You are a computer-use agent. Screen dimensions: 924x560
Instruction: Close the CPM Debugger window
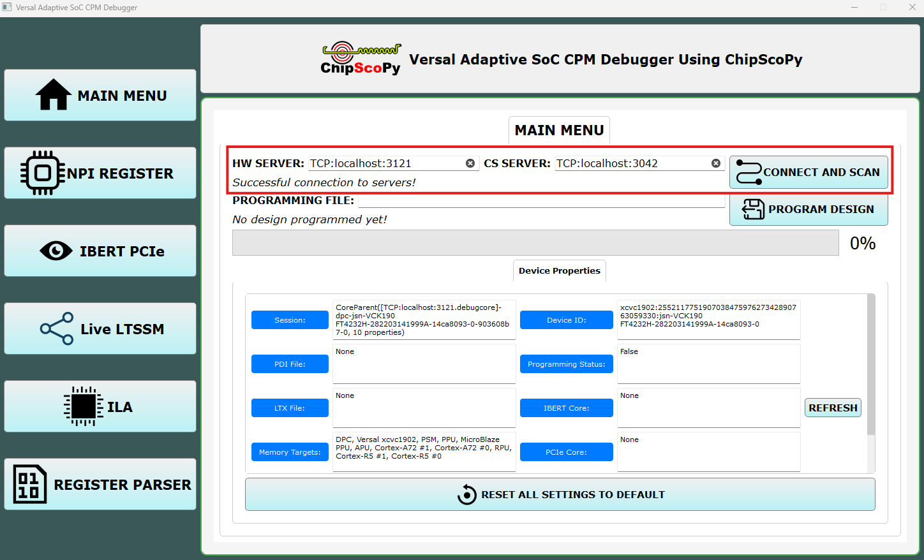tap(913, 7)
